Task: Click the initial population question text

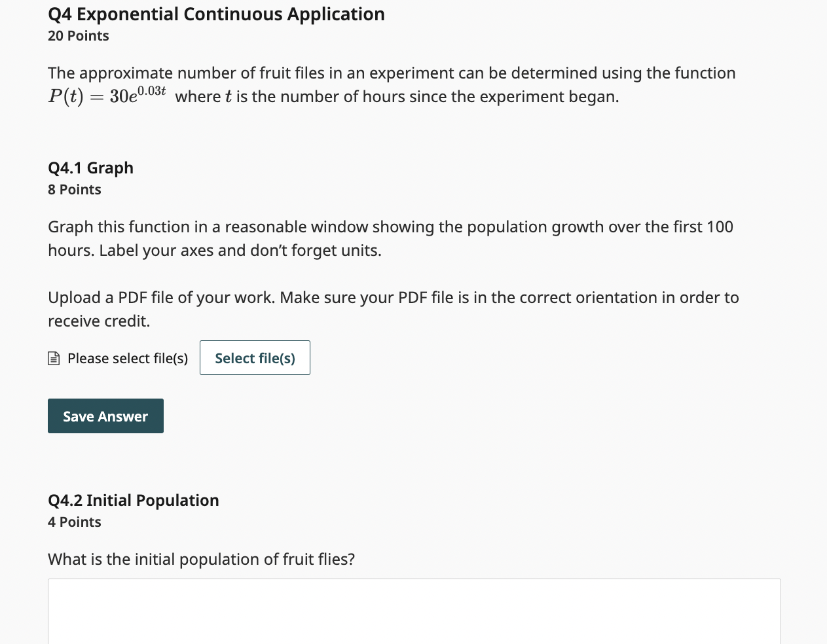Action: (201, 559)
